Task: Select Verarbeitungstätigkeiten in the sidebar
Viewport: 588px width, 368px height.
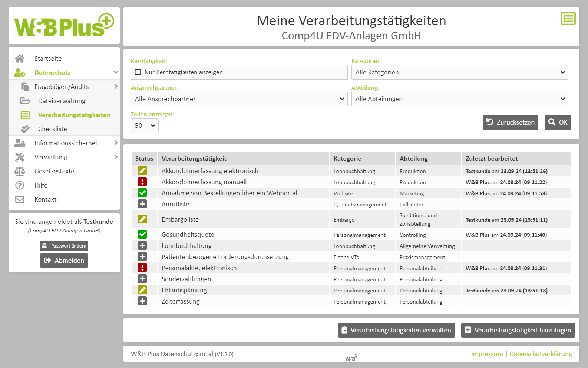Action: (x=74, y=115)
